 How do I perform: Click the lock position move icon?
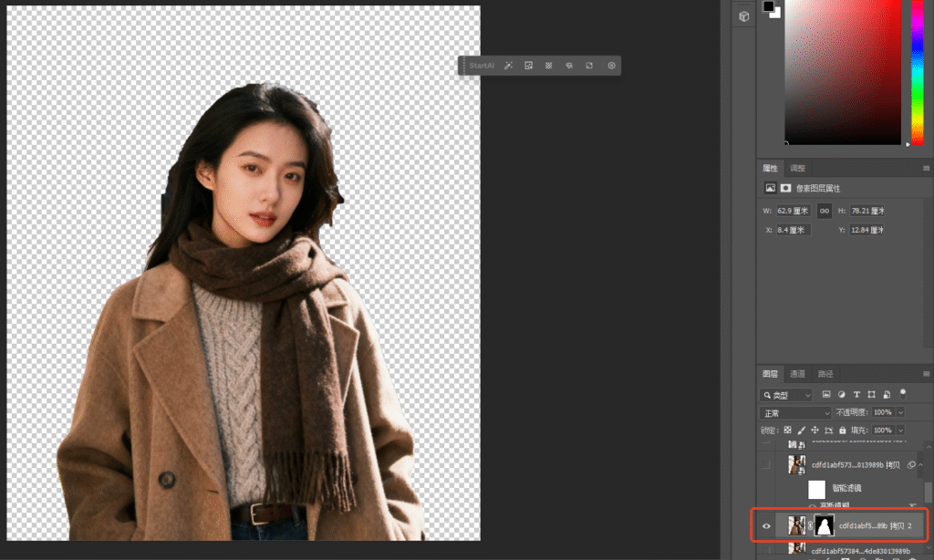(815, 430)
